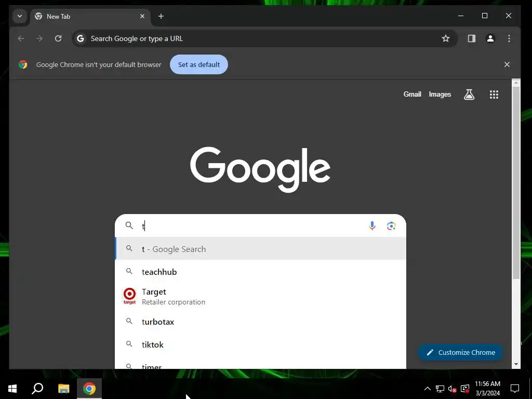
Task: Click the page's vertical scrollbar thumb
Action: click(516, 183)
